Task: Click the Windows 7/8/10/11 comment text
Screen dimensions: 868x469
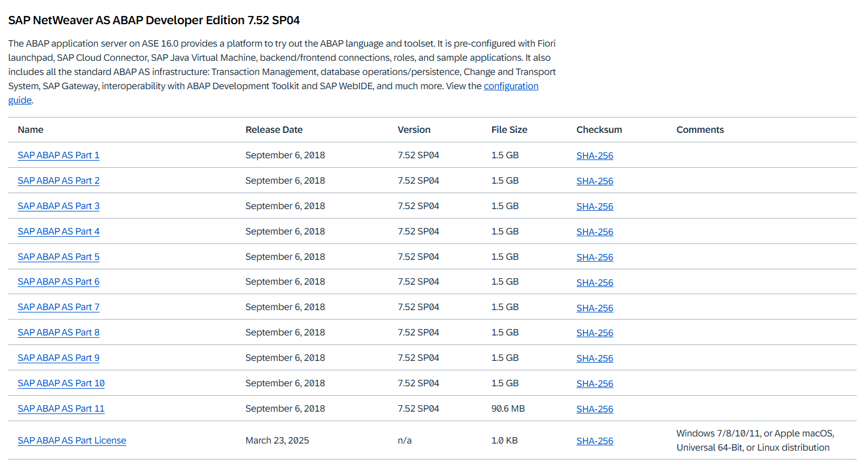Action: click(755, 441)
